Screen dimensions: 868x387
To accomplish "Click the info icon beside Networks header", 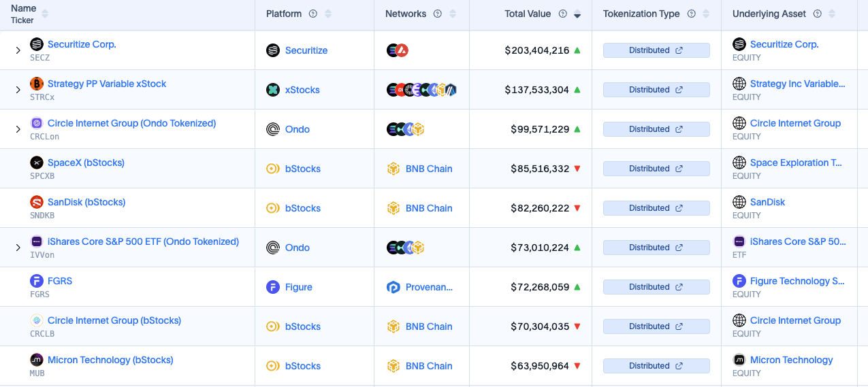I will [x=438, y=14].
